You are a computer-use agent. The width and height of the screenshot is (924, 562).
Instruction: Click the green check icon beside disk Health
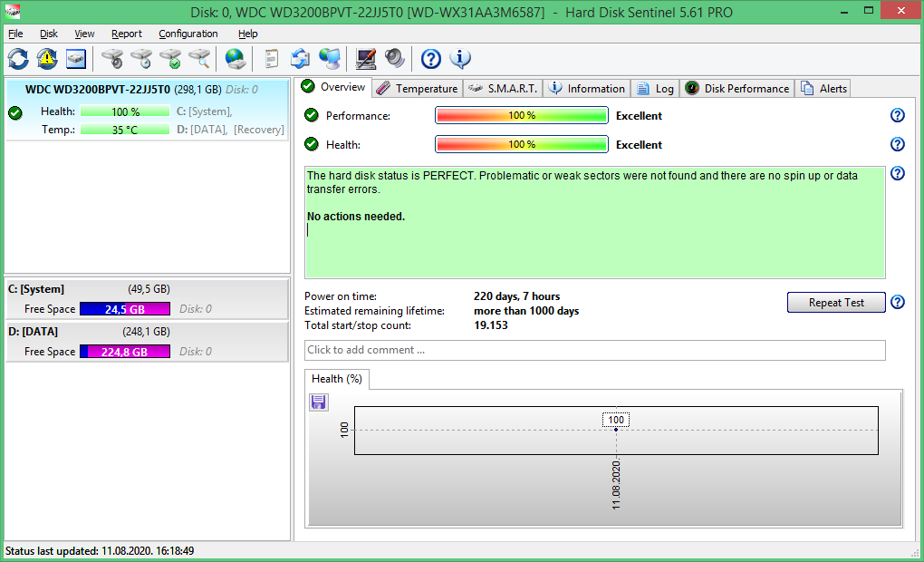[15, 112]
